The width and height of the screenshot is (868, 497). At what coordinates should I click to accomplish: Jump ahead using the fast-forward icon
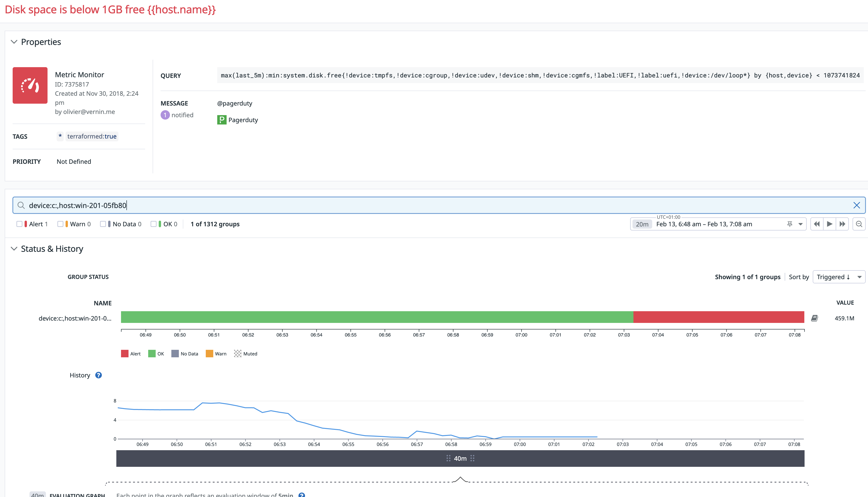(842, 224)
